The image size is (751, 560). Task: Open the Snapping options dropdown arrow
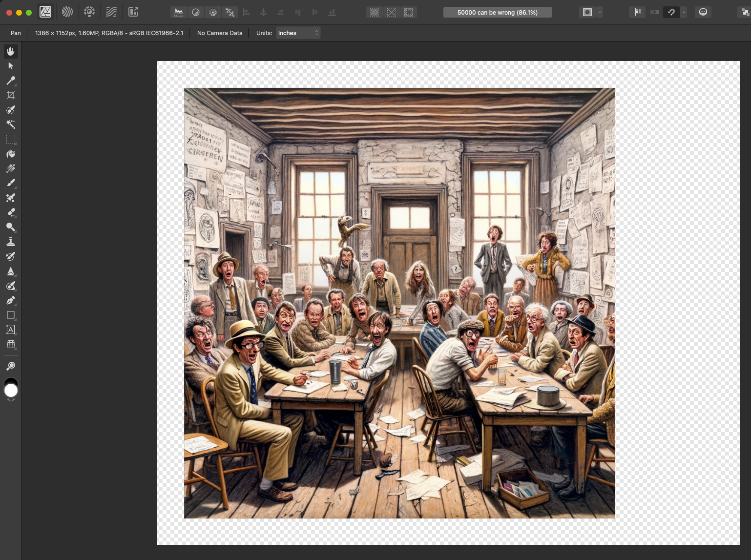pyautogui.click(x=684, y=12)
